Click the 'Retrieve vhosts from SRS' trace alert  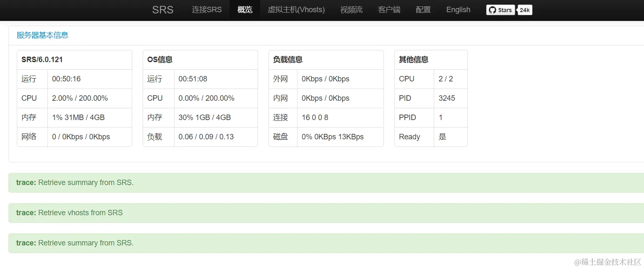(x=326, y=213)
